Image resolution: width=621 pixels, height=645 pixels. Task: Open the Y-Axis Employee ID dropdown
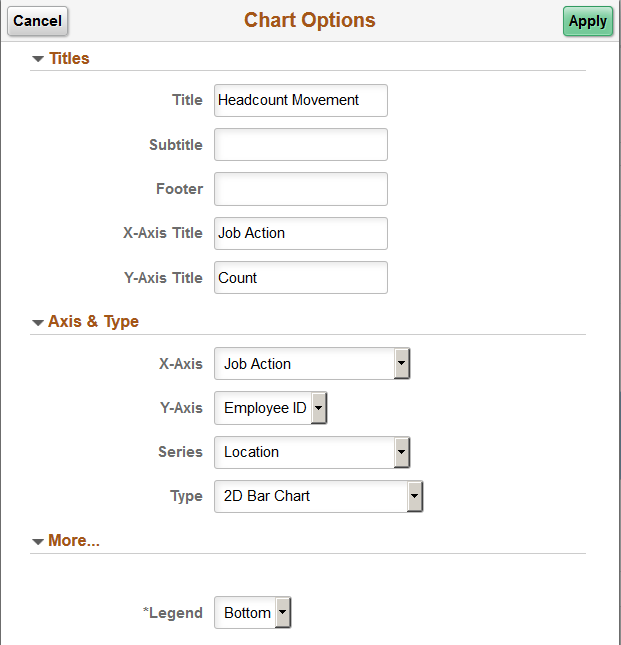pos(270,408)
